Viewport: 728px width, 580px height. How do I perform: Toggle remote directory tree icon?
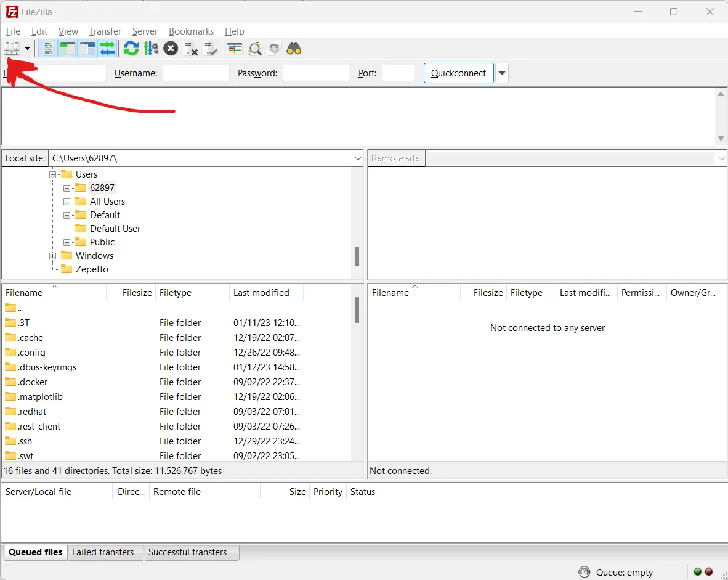[x=87, y=48]
